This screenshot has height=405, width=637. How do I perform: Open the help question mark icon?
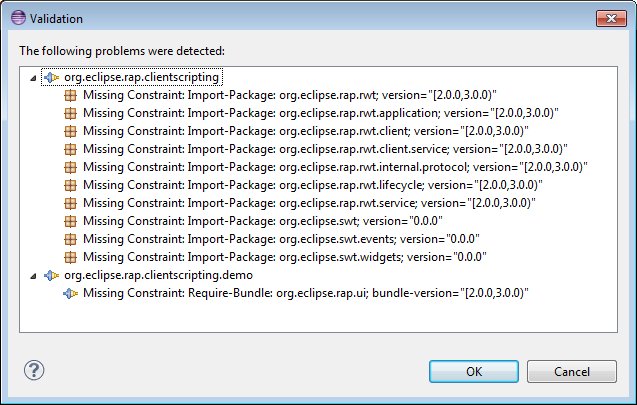tap(34, 370)
